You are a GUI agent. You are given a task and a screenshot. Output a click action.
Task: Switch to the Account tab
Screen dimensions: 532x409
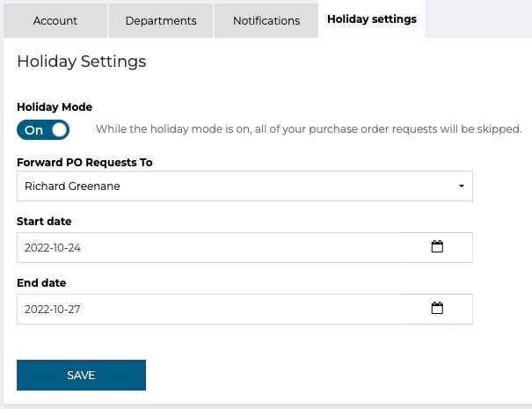(55, 21)
